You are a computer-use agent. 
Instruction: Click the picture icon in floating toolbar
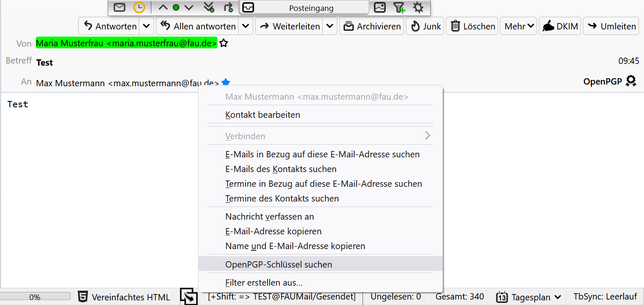[x=380, y=8]
